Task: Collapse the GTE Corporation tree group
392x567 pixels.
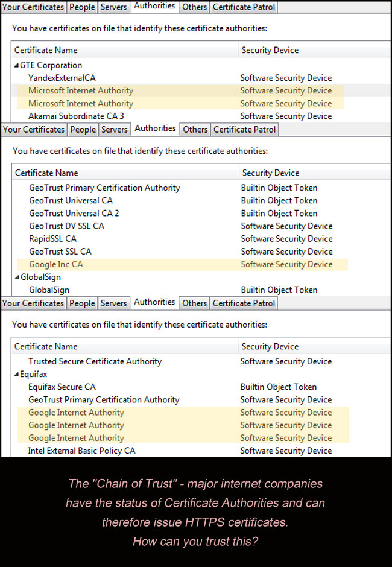Action: point(16,66)
